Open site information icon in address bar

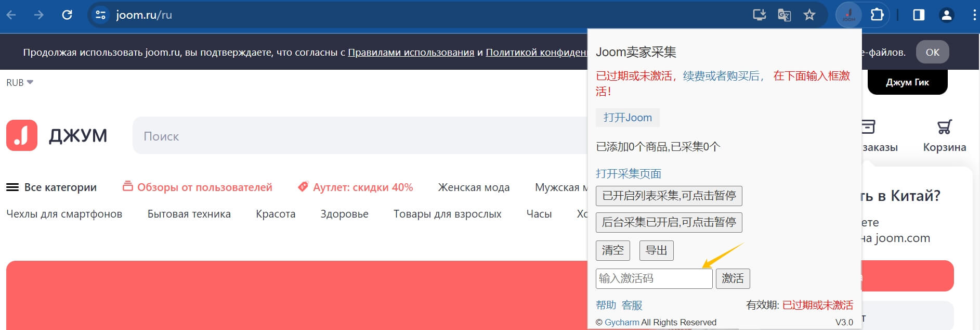click(x=100, y=15)
